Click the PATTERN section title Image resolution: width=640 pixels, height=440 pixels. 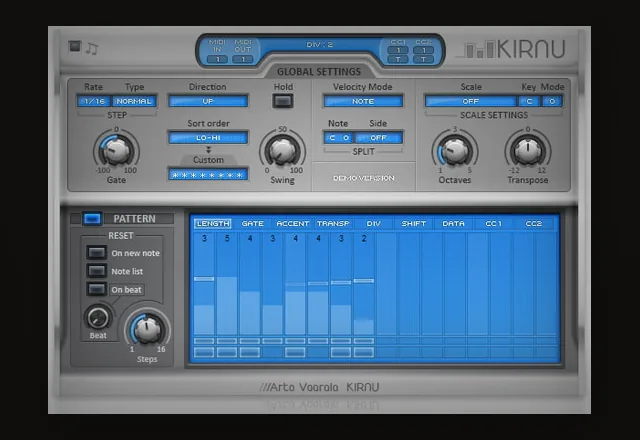(134, 219)
